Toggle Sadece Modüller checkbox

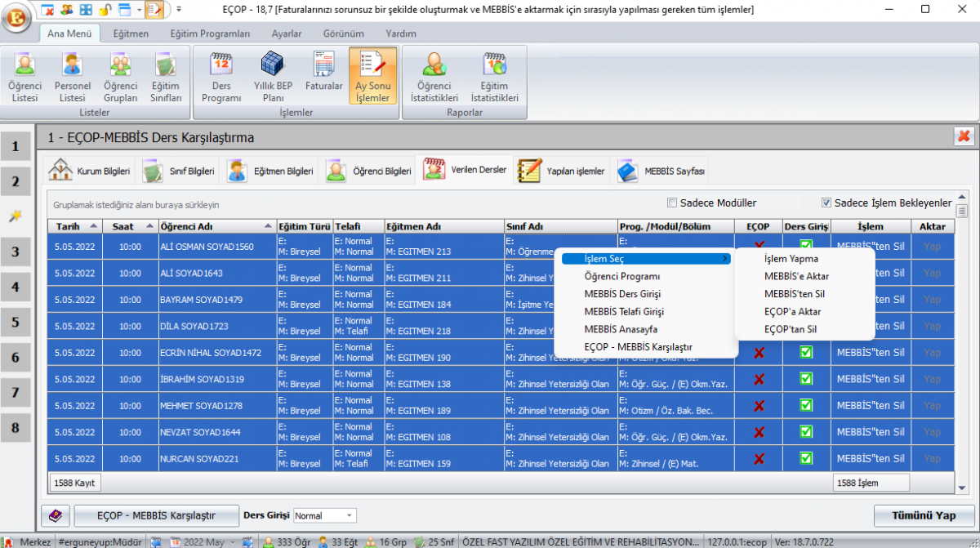click(x=672, y=203)
